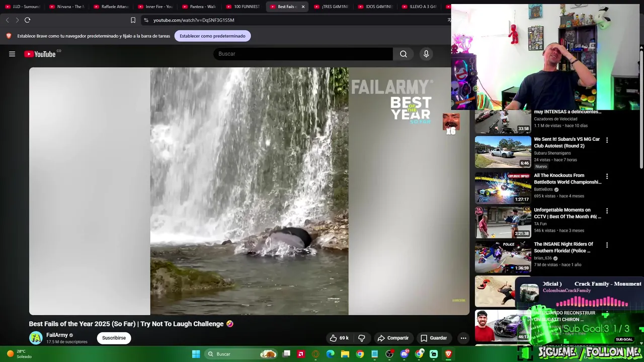644x362 pixels.
Task: Open AMD software from taskbar
Action: pos(301,354)
